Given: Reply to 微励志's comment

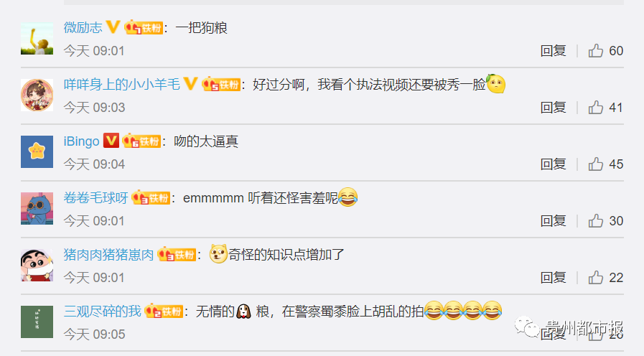Looking at the screenshot, I should [553, 51].
